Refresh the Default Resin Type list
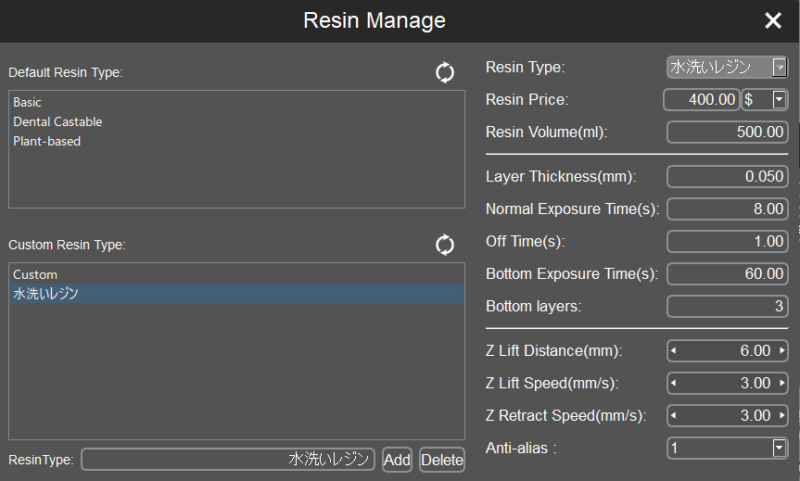Image resolution: width=800 pixels, height=481 pixels. click(444, 72)
